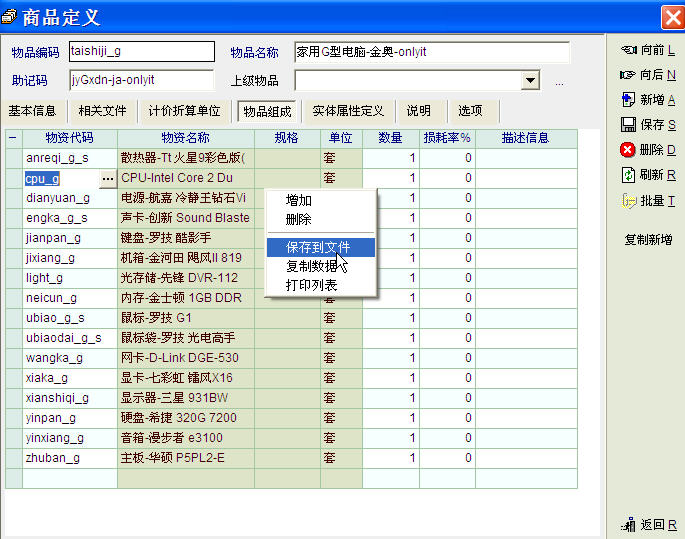The width and height of the screenshot is (685, 539).
Task: Open lookup button beside cpu_g cell
Action: tap(108, 178)
